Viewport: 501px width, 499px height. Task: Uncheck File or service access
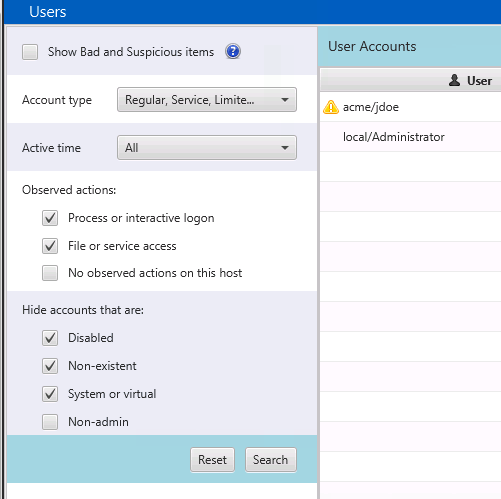tap(50, 246)
